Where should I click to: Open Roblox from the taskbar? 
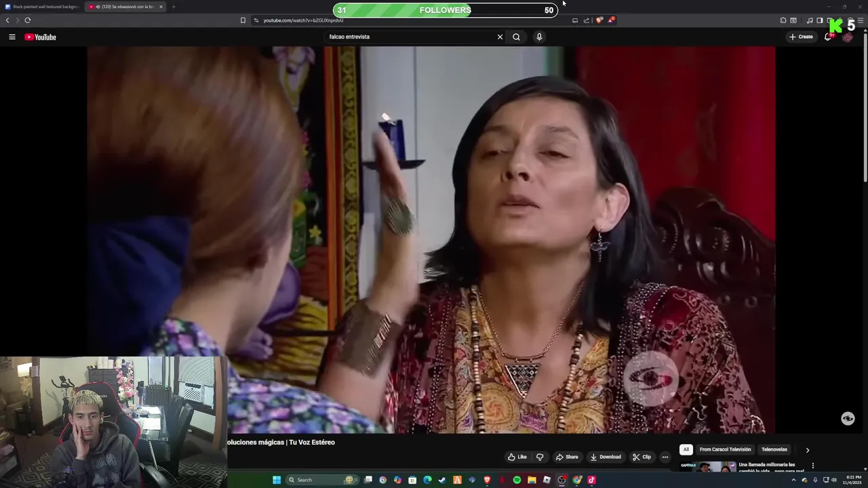[x=547, y=480]
